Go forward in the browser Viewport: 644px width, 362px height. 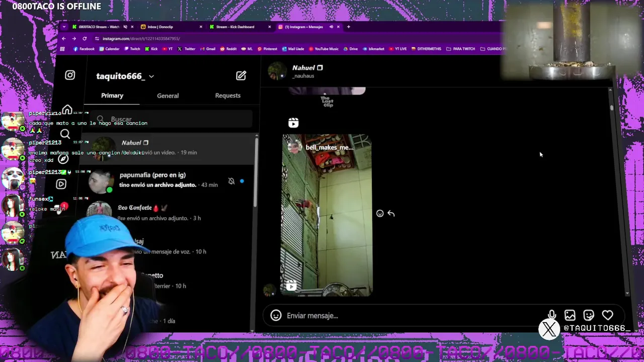pyautogui.click(x=74, y=39)
